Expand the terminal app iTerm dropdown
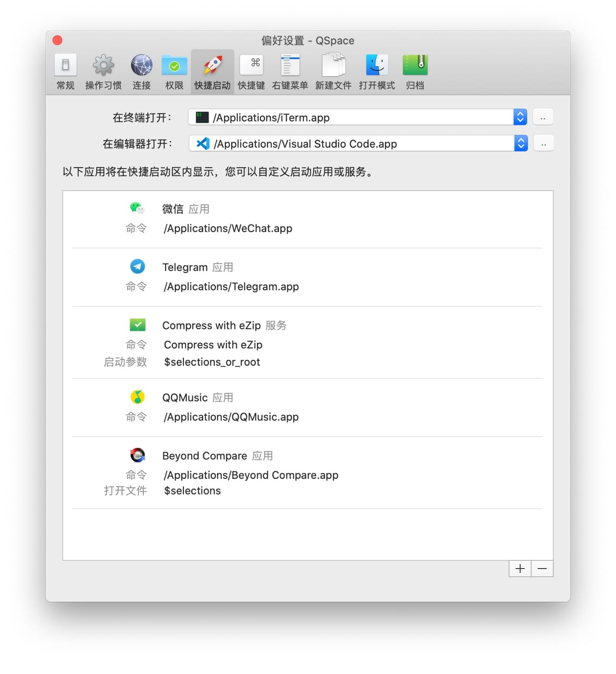 (520, 117)
